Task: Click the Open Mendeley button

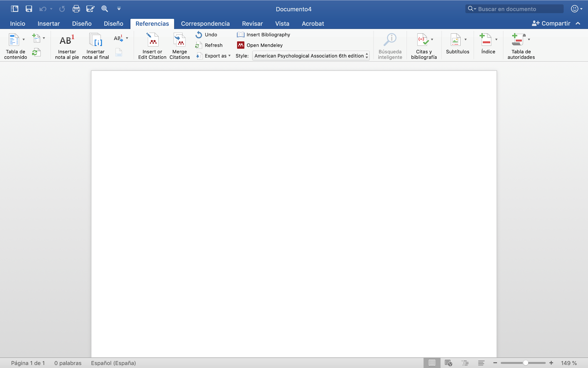Action: tap(260, 45)
